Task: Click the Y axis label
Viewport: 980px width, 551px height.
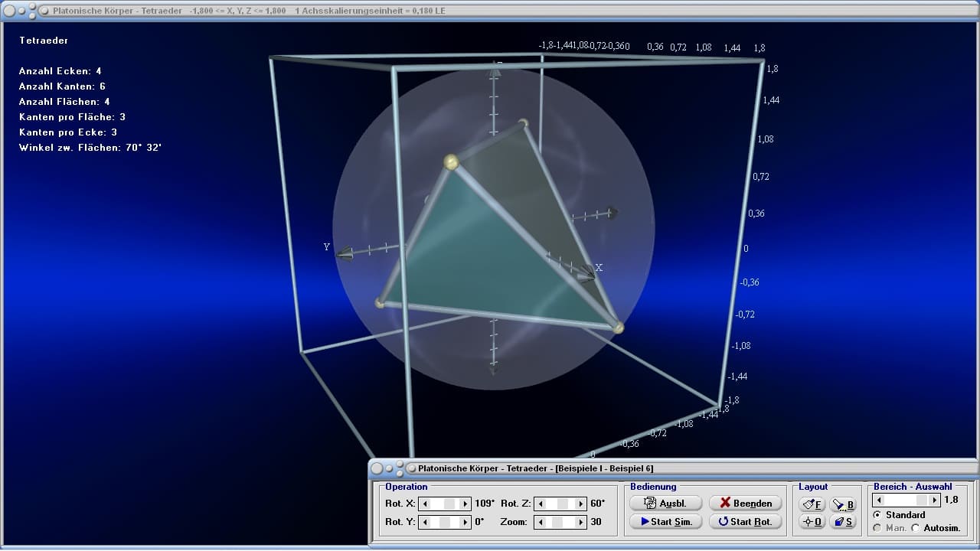Action: click(327, 247)
